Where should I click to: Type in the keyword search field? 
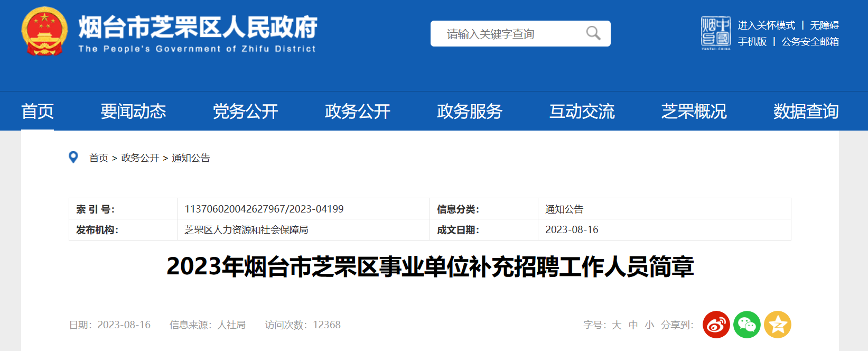click(507, 34)
